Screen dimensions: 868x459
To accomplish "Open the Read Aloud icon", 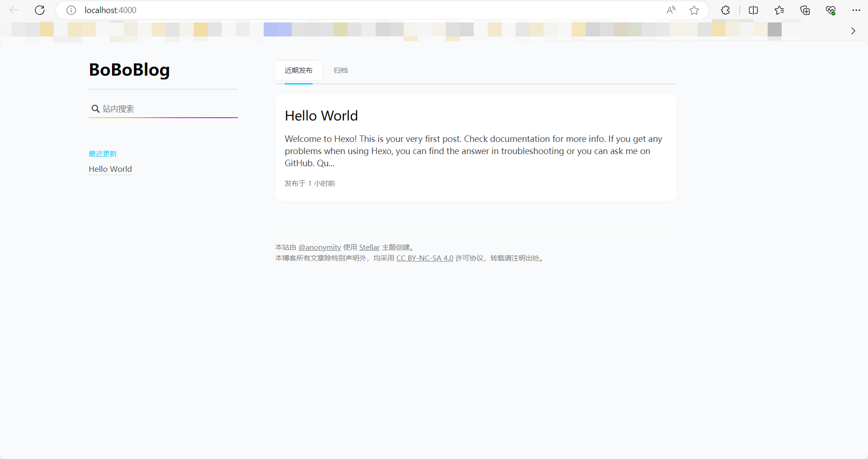I will 671,10.
